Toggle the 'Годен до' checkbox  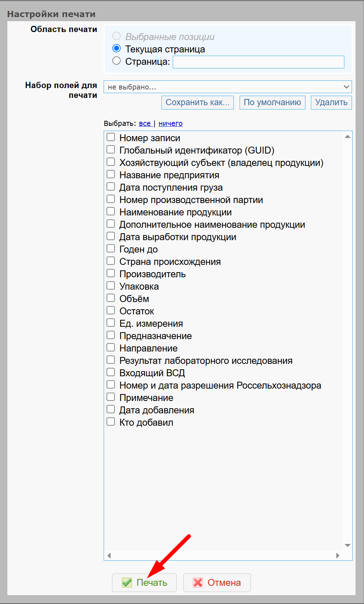point(111,249)
